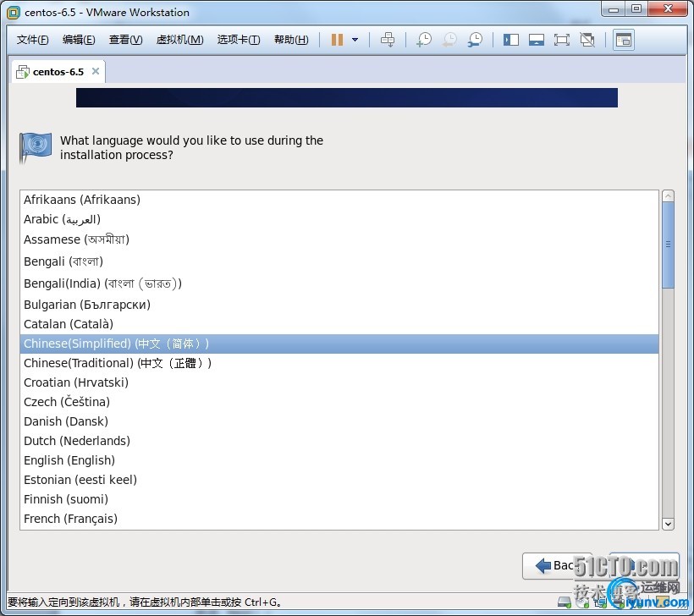The width and height of the screenshot is (694, 616).
Task: Enter full screen mode
Action: [562, 40]
